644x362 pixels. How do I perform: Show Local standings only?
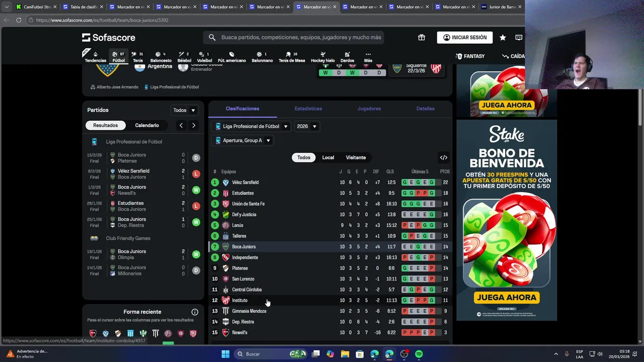pos(328,157)
